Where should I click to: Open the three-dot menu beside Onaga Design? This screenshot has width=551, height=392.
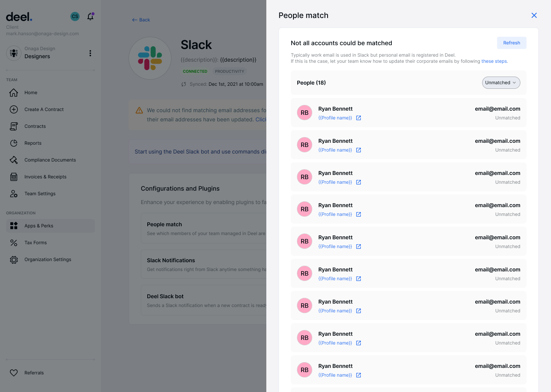pos(90,53)
